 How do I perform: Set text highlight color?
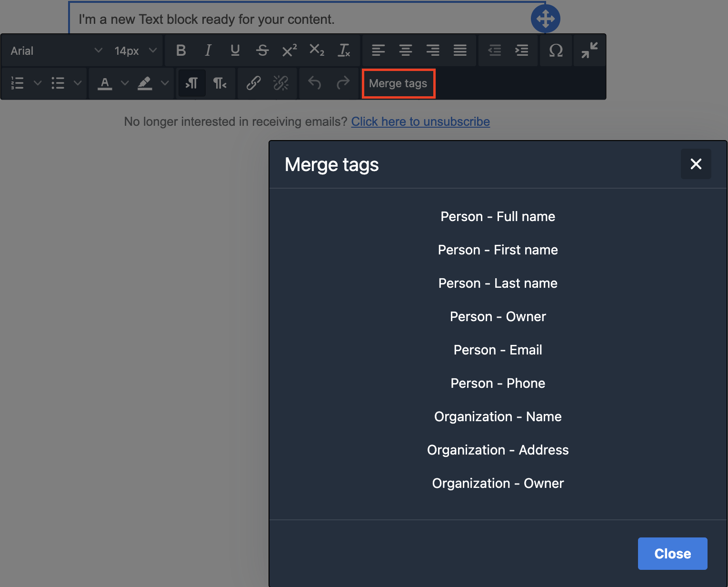click(145, 83)
